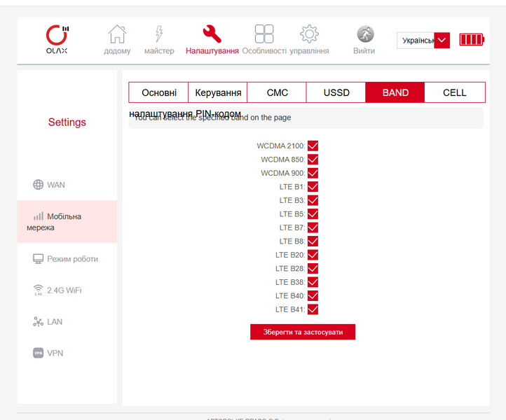Click the Вийти logout icon
This screenshot has height=420, width=506.
pyautogui.click(x=365, y=34)
